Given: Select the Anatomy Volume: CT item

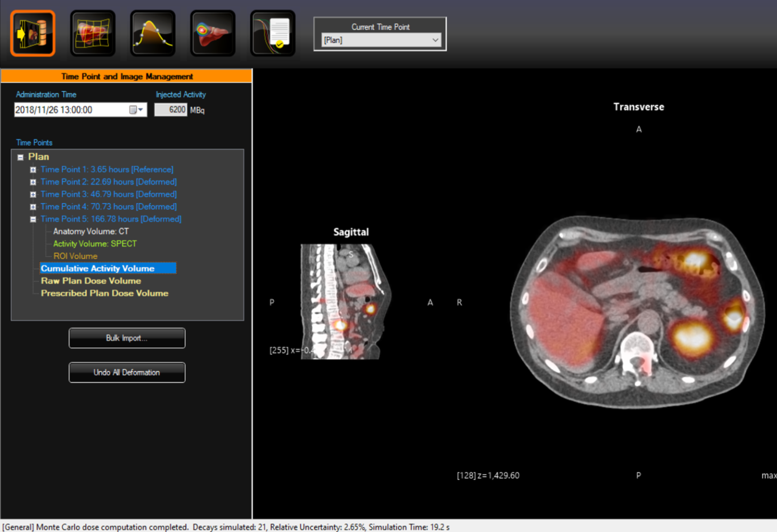Looking at the screenshot, I should 91,231.
